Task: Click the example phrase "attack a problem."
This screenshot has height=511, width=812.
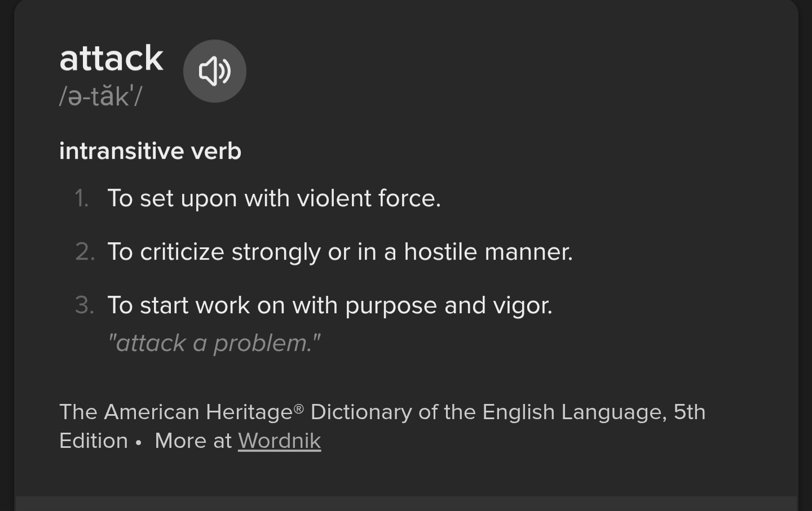Action: click(x=214, y=343)
